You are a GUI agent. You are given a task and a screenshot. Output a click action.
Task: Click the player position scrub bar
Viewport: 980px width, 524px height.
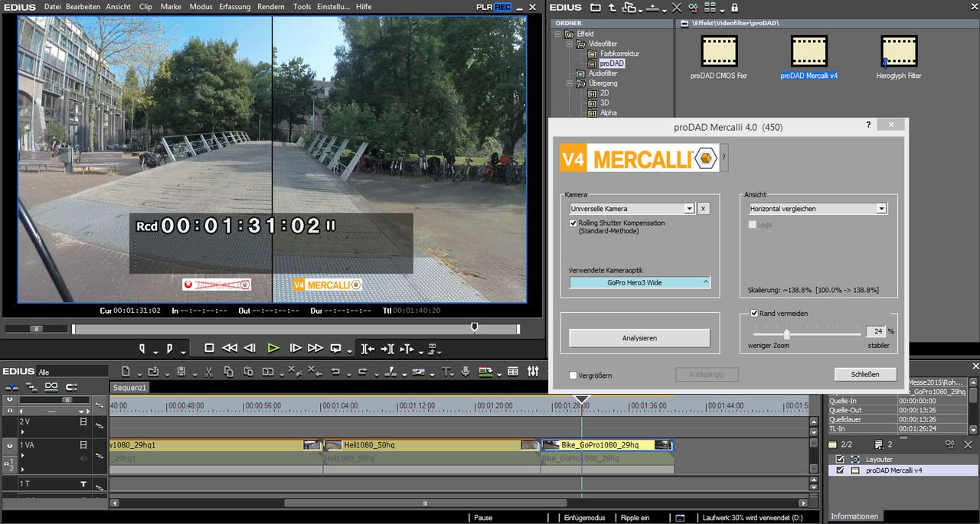pyautogui.click(x=296, y=329)
